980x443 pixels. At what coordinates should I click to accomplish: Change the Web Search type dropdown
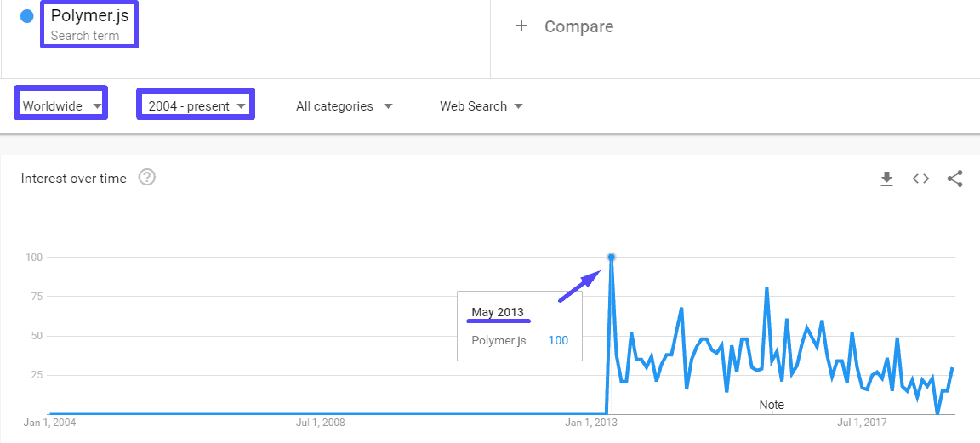[481, 106]
